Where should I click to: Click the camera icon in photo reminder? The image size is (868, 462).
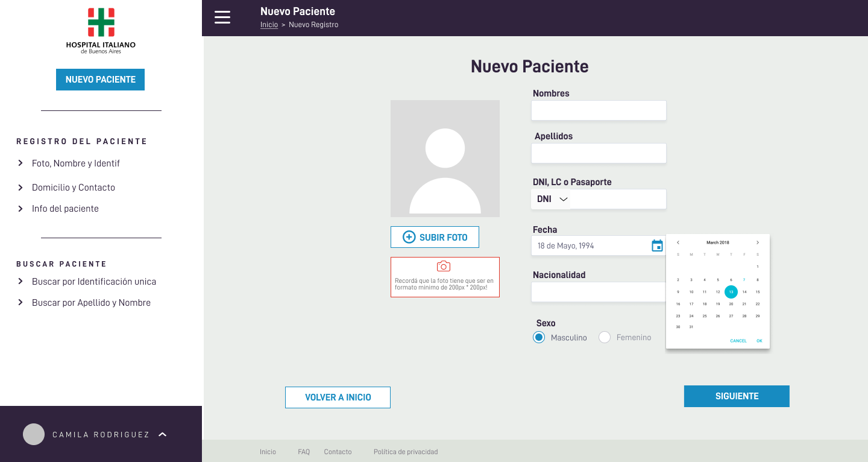pos(444,267)
